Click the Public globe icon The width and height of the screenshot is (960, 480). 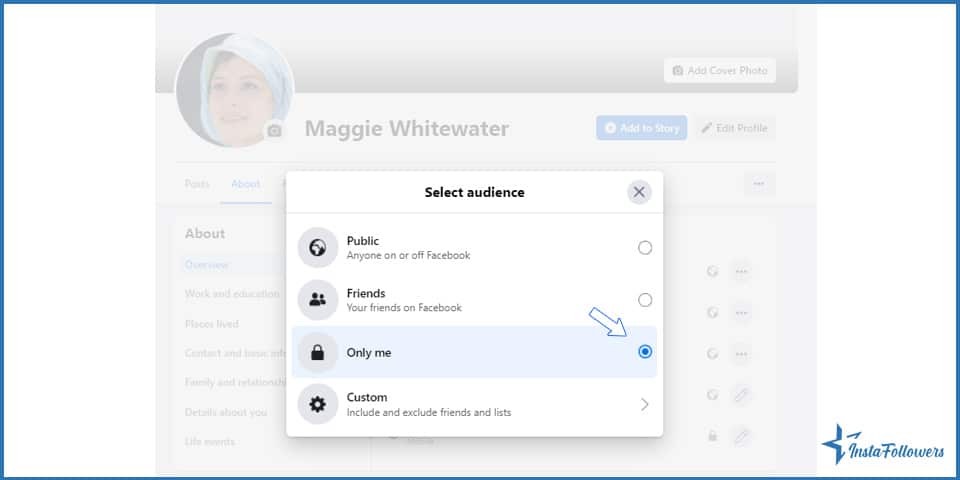pyautogui.click(x=318, y=247)
